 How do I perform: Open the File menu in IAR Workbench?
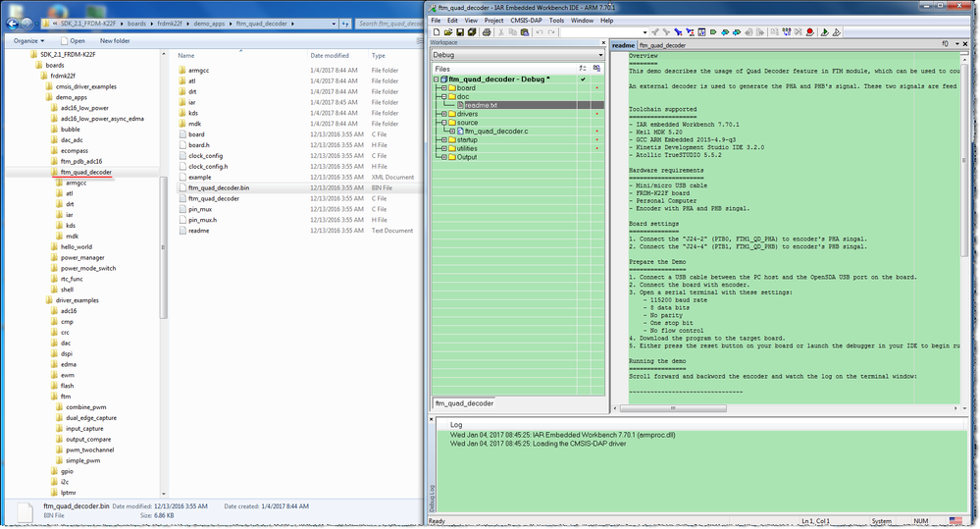point(436,21)
